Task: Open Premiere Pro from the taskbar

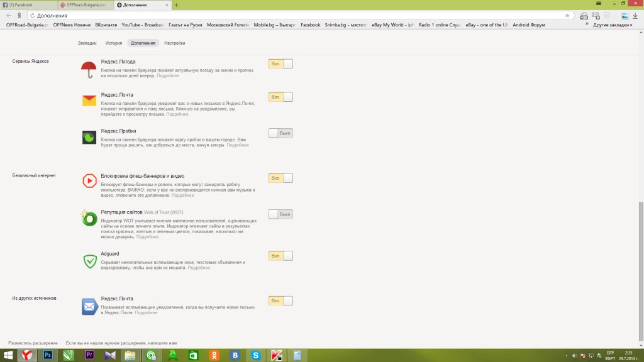Action: (x=89, y=356)
